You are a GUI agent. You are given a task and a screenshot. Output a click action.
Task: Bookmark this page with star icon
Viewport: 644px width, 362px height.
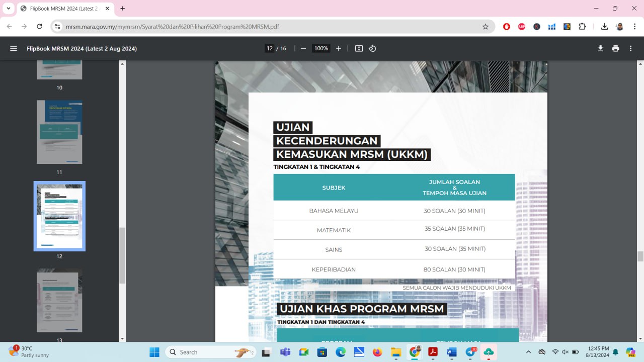point(486,27)
